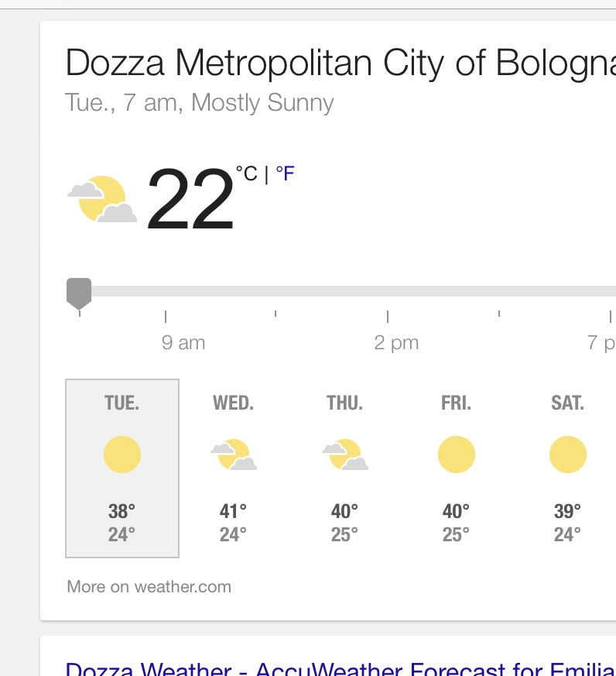Click Saturday's sunny forecast icon
The image size is (616, 676).
click(x=567, y=455)
